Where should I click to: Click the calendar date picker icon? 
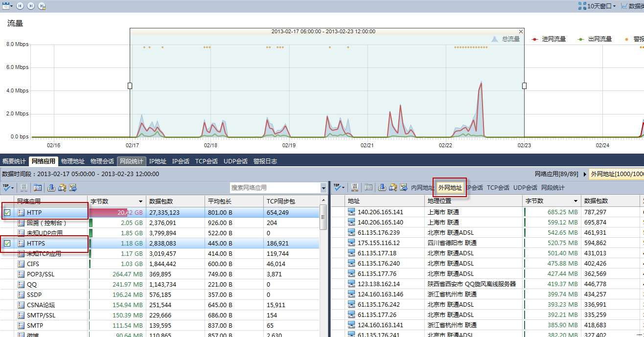click(x=6, y=6)
